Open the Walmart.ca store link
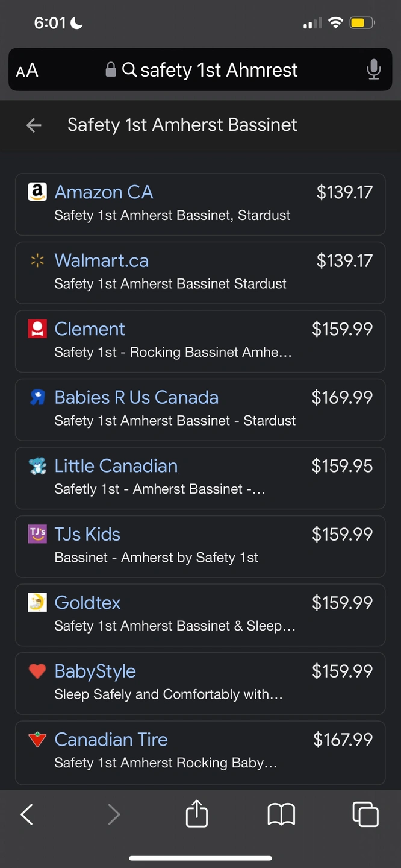The height and width of the screenshot is (868, 401). point(101,260)
